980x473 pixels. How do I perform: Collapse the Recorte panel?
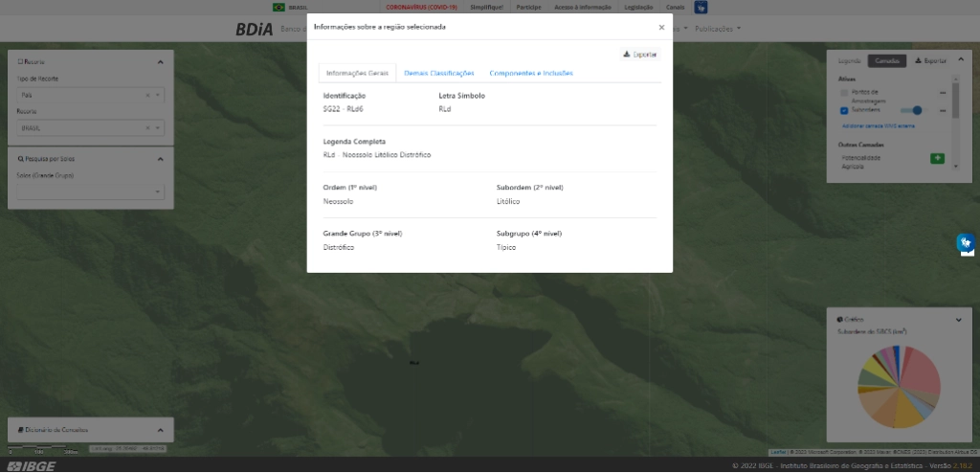(160, 62)
